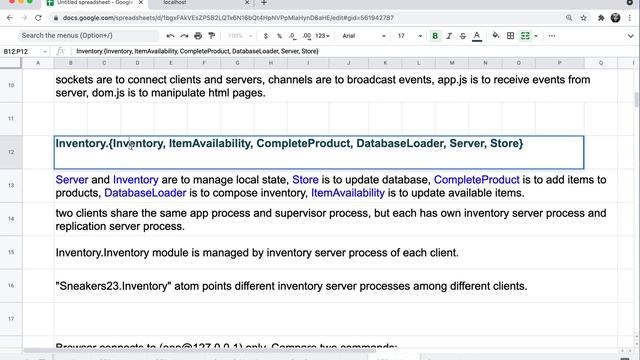This screenshot has width=640, height=360.
Task: Select row 14 header
Action: tap(11, 219)
